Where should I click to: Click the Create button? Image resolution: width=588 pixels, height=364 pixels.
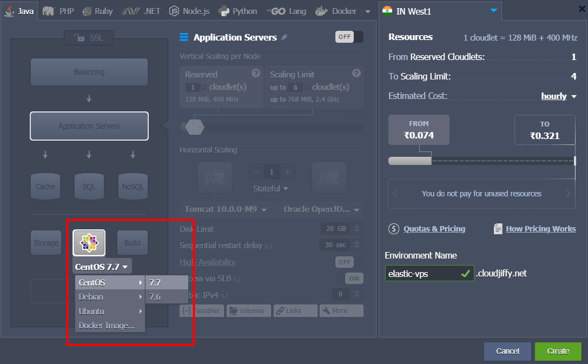coord(558,351)
